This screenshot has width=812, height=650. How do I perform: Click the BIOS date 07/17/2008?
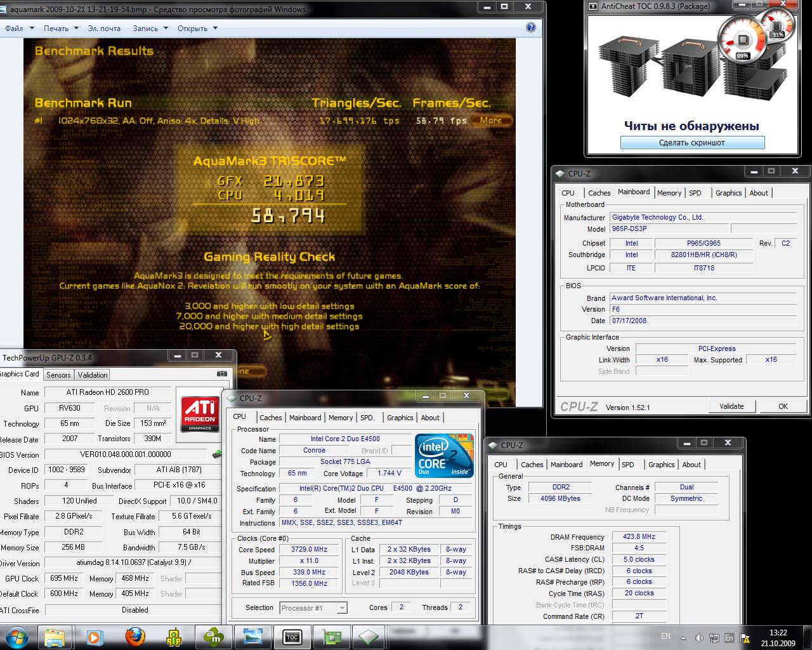click(703, 321)
